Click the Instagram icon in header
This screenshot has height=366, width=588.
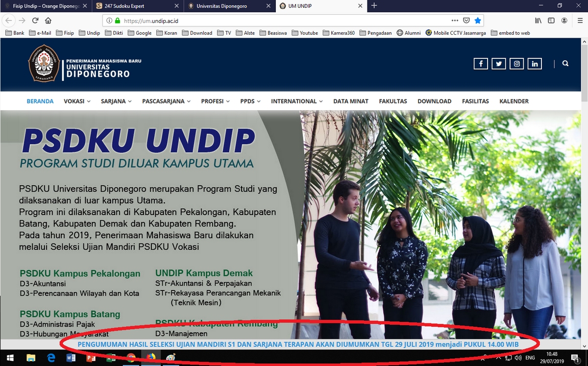517,64
